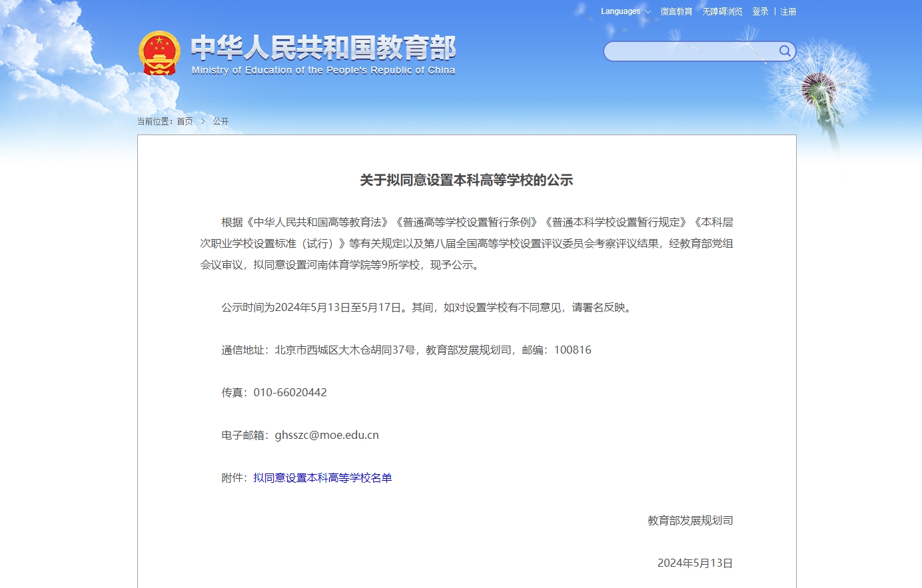922x588 pixels.
Task: Click 登录 to log in
Action: coord(760,11)
